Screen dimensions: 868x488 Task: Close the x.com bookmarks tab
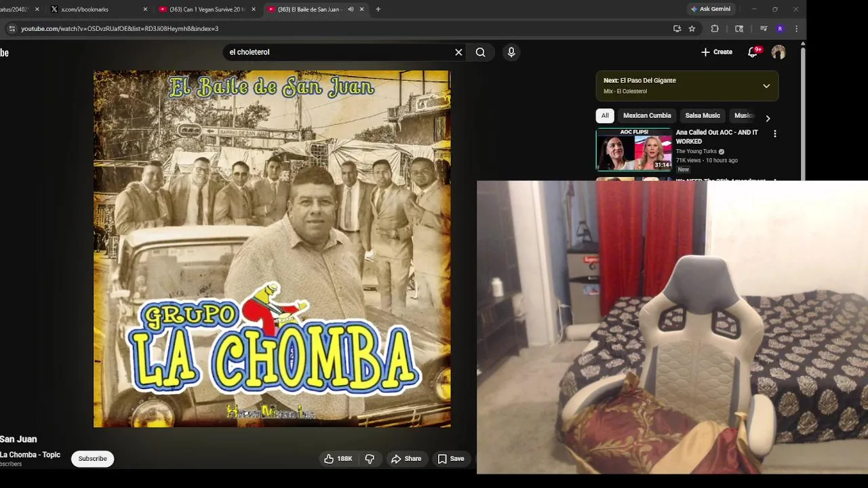point(145,9)
